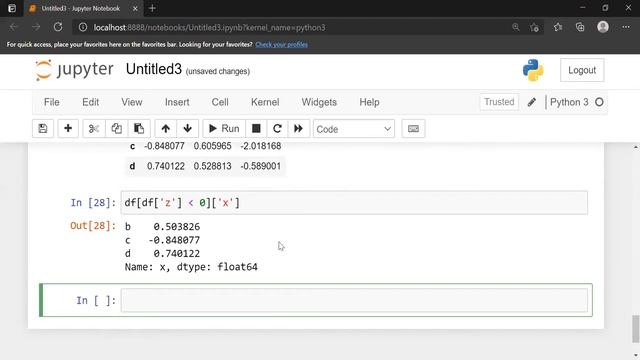The width and height of the screenshot is (640, 360).
Task: Click the text 'Name: x, dtype: float64'
Action: coord(191,267)
